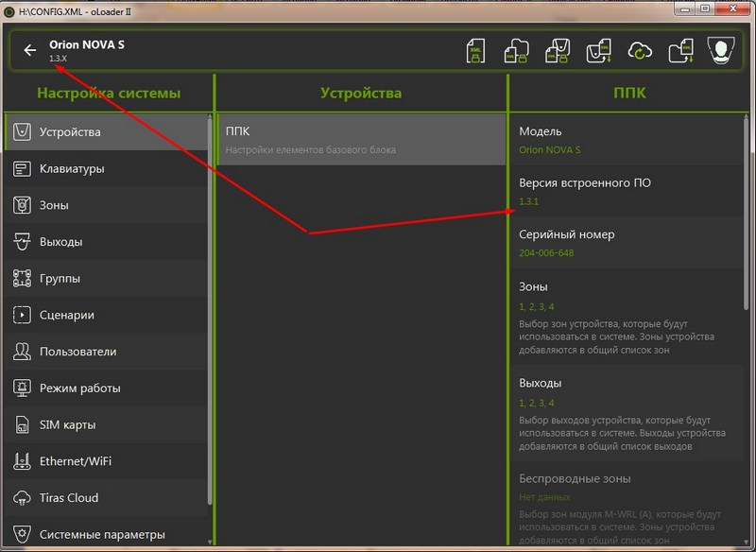This screenshot has width=756, height=552.
Task: Click the Клавиатуры keypad icon
Action: tap(22, 169)
